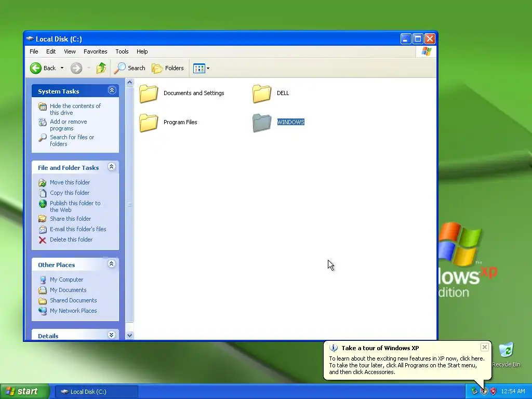Open the View menu
The height and width of the screenshot is (399, 532).
[70, 51]
